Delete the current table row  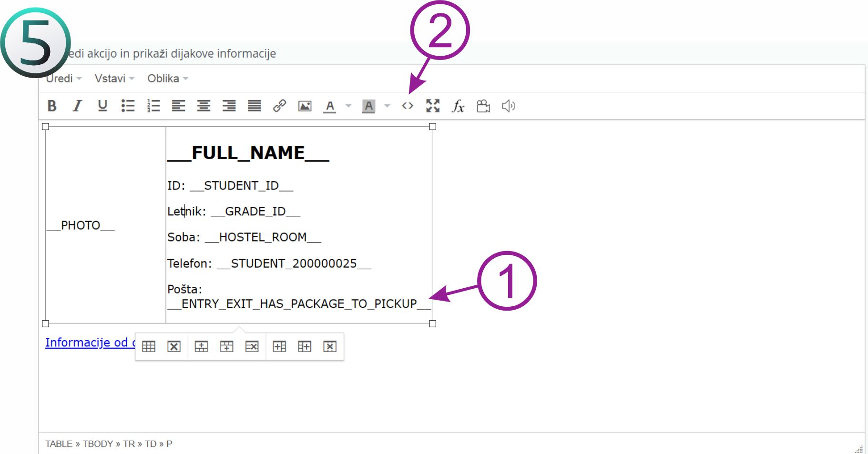click(252, 346)
